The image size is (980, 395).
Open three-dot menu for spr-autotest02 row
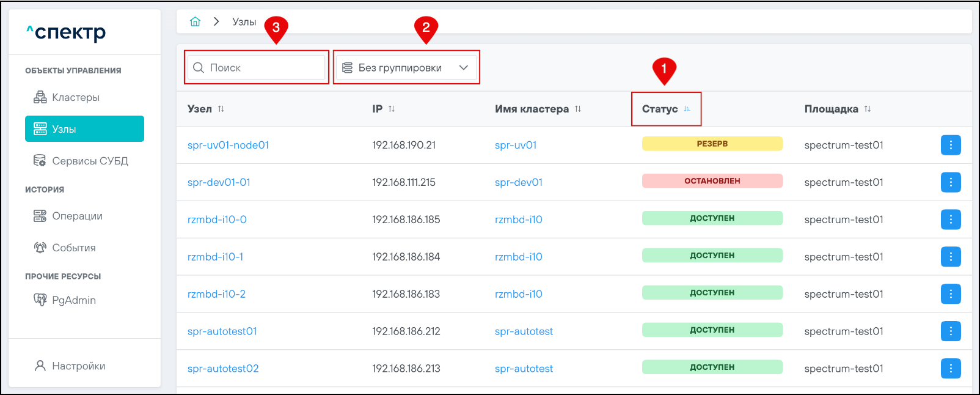950,369
